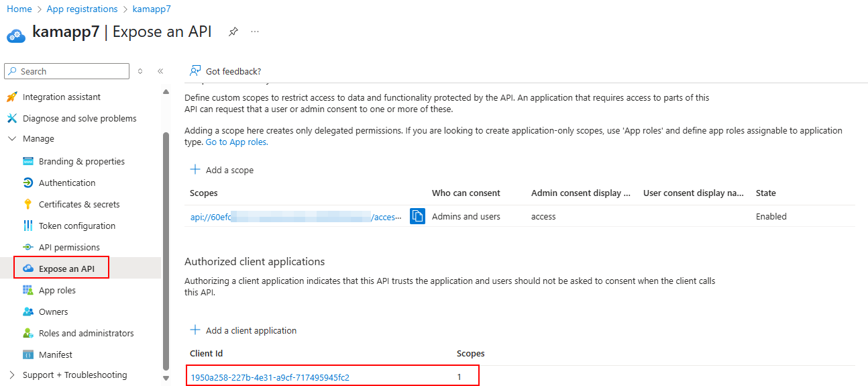Click the Enabled state cell

[x=771, y=217]
